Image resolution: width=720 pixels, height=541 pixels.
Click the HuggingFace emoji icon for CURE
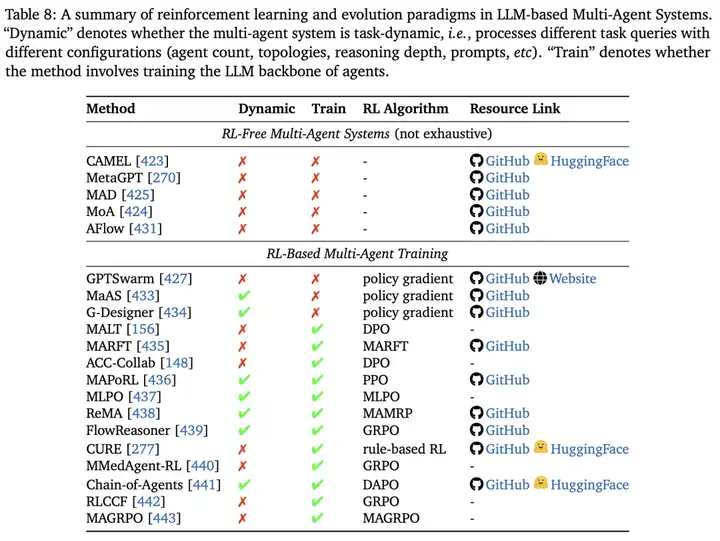[541, 447]
